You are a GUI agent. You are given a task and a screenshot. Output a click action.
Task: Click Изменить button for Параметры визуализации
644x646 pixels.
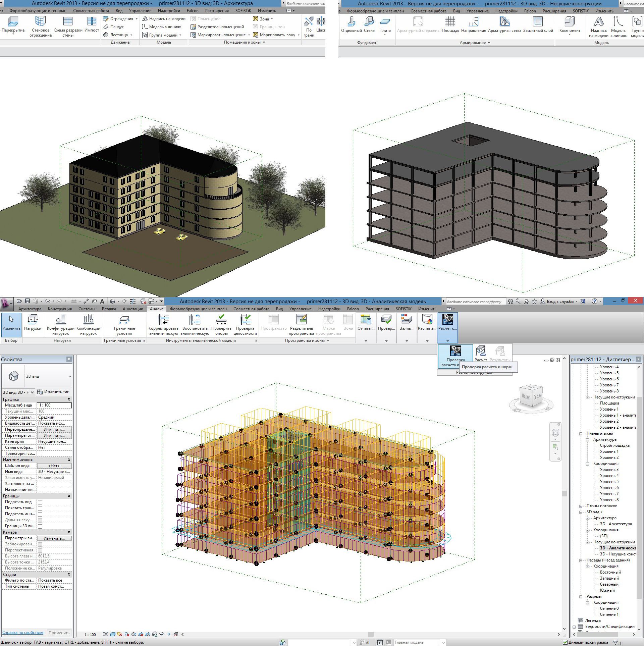click(x=54, y=538)
